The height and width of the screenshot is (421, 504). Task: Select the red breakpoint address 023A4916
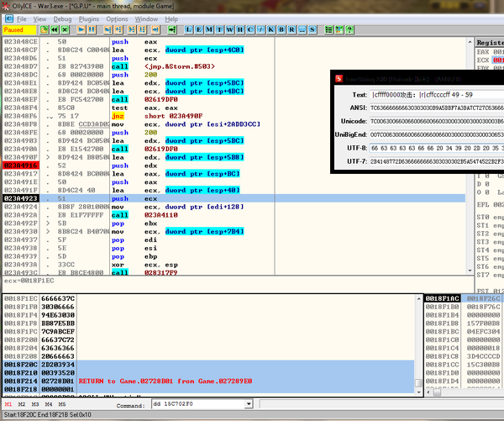(x=20, y=166)
